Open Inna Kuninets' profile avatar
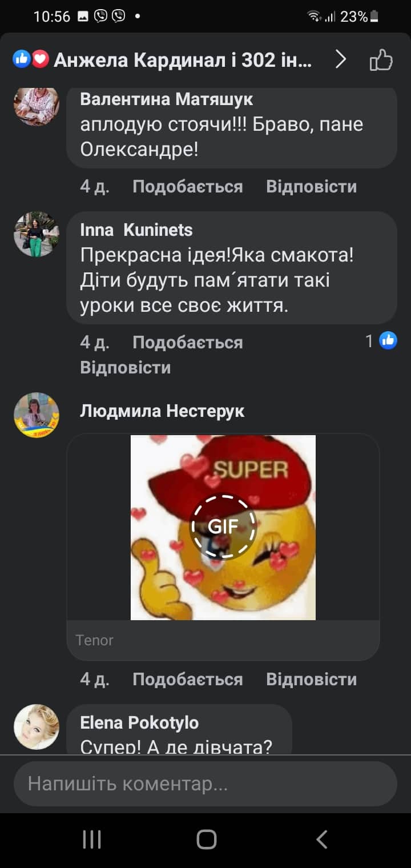The image size is (411, 868). [37, 234]
